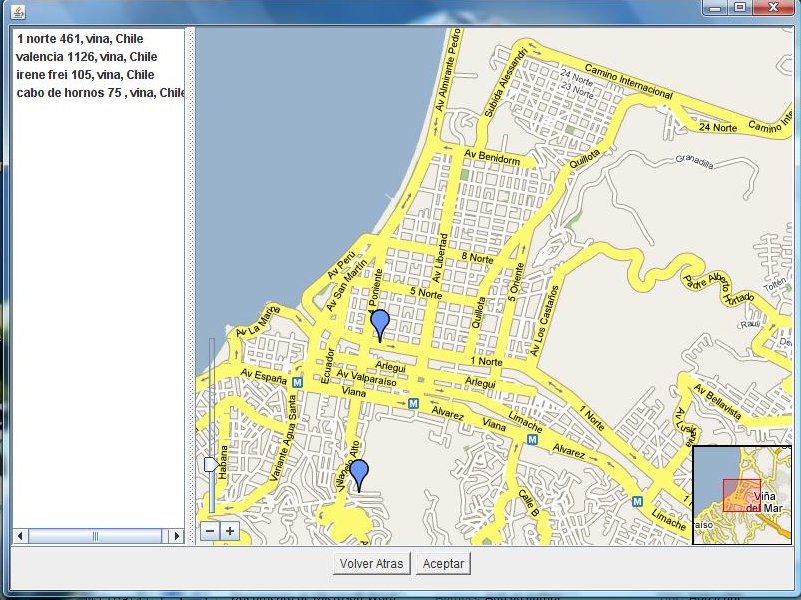Viewport: 801px width, 600px height.
Task: Click the metro icon near Av España
Action: coord(297,382)
